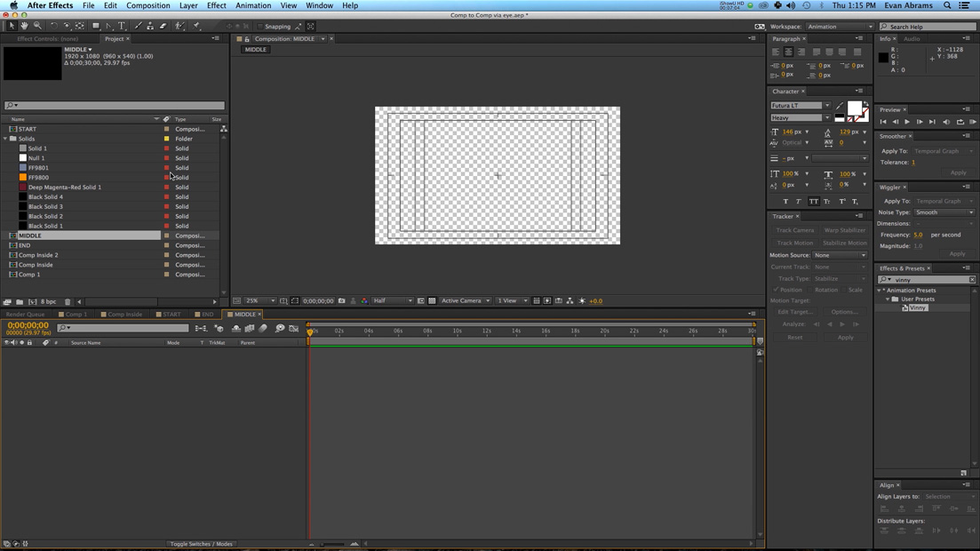The width and height of the screenshot is (980, 551).
Task: Open the Composition menu
Action: (x=148, y=5)
